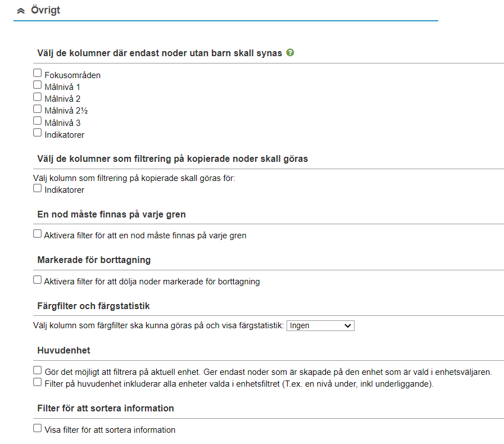Click the Visa filter för sortera label text
This screenshot has height=444, width=504.
coord(110,430)
